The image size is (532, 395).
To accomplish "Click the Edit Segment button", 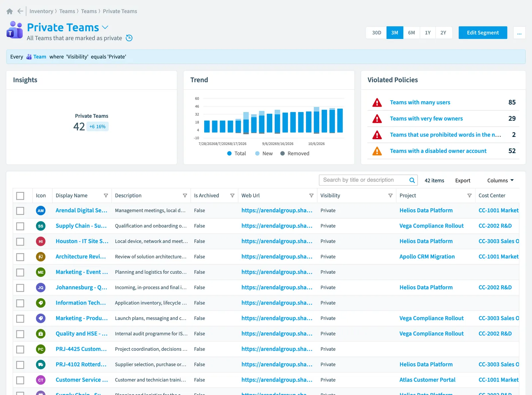I will 483,33.
